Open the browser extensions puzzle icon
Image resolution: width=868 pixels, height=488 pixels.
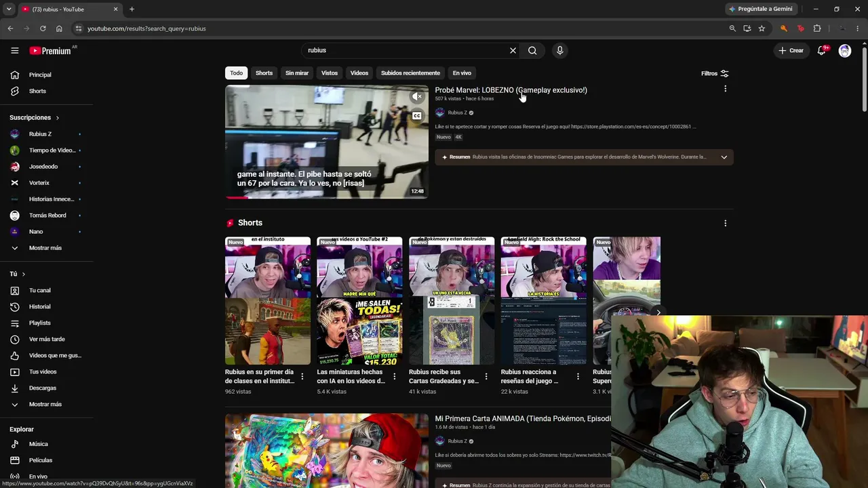coord(817,28)
